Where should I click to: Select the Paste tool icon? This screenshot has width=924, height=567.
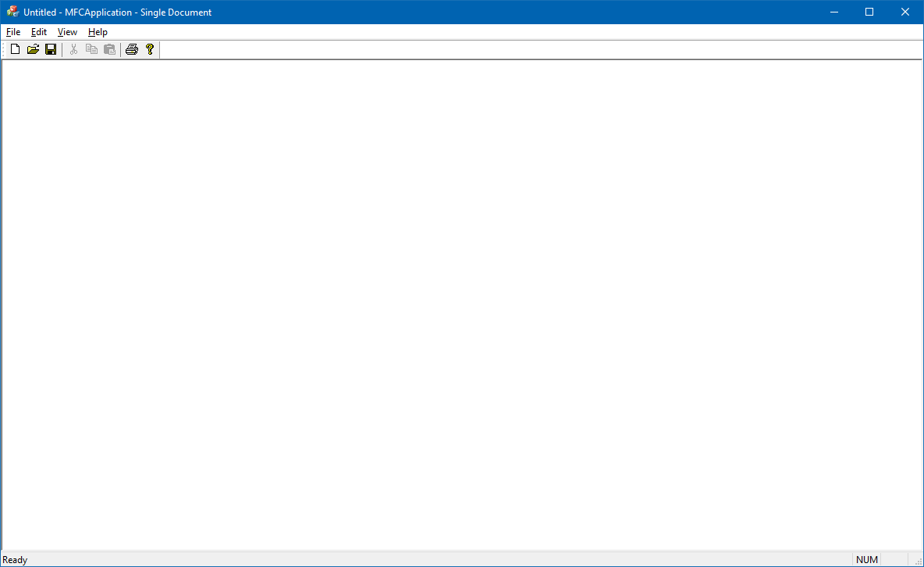(x=109, y=48)
